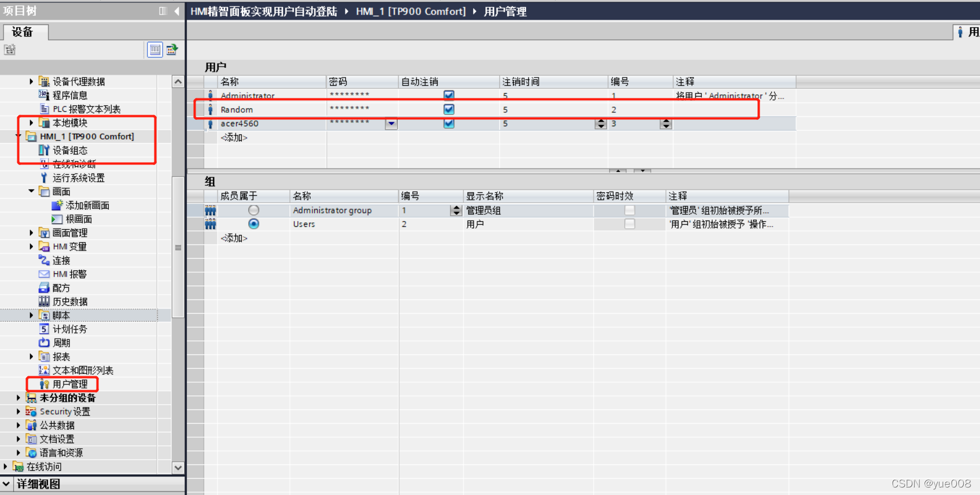Expand the 画面管理 tree node

31,233
